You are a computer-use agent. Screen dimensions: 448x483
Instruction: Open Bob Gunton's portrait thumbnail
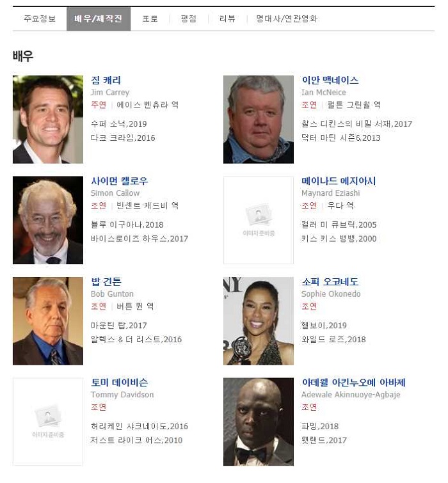point(48,321)
